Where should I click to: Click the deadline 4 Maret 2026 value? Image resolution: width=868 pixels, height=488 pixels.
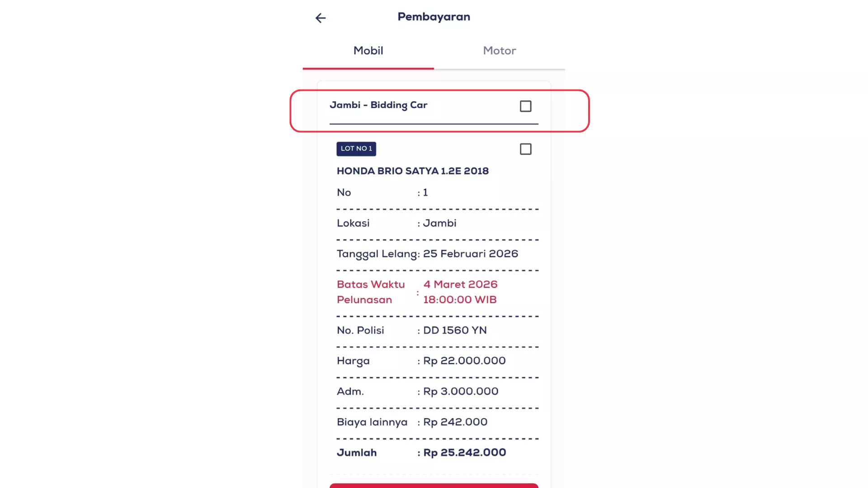(x=460, y=285)
